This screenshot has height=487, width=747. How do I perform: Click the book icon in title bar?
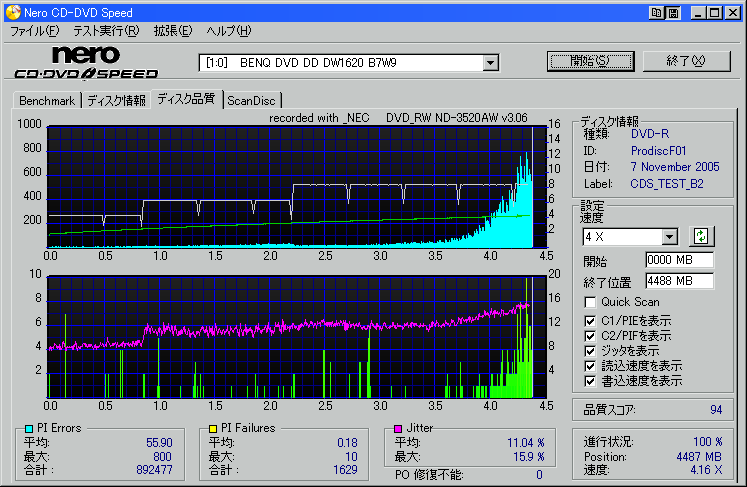pyautogui.click(x=656, y=13)
